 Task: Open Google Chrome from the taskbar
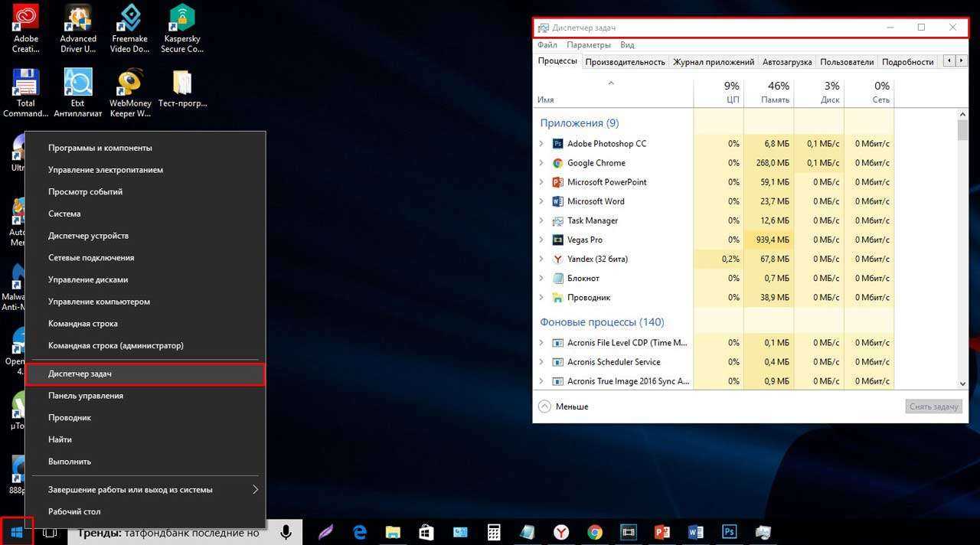point(595,532)
